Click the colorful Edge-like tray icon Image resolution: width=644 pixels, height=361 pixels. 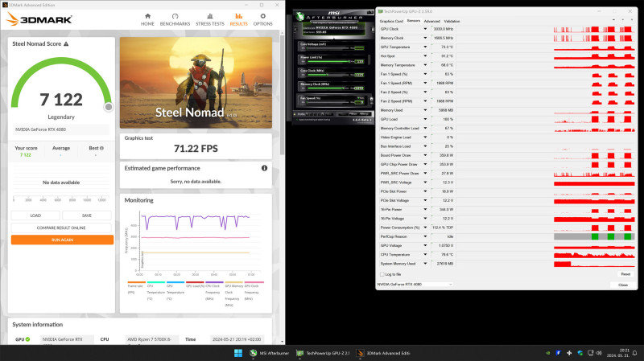tap(580, 353)
